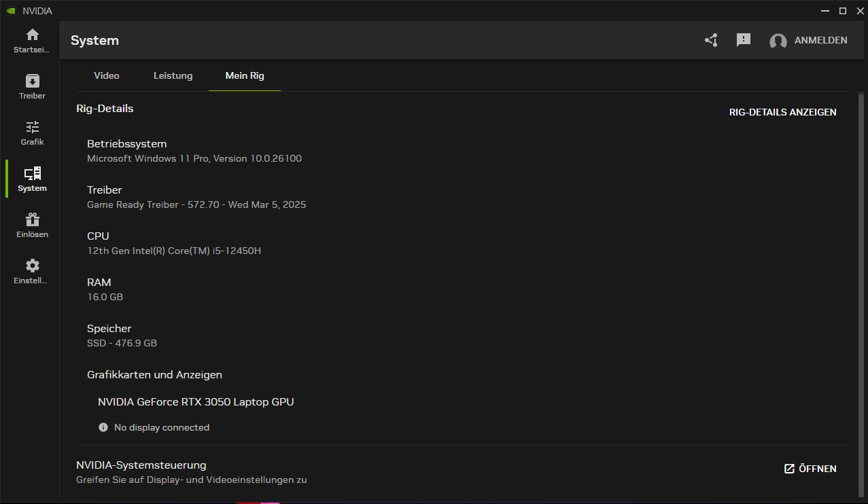868x504 pixels.
Task: Switch to the Video tab
Action: 107,75
